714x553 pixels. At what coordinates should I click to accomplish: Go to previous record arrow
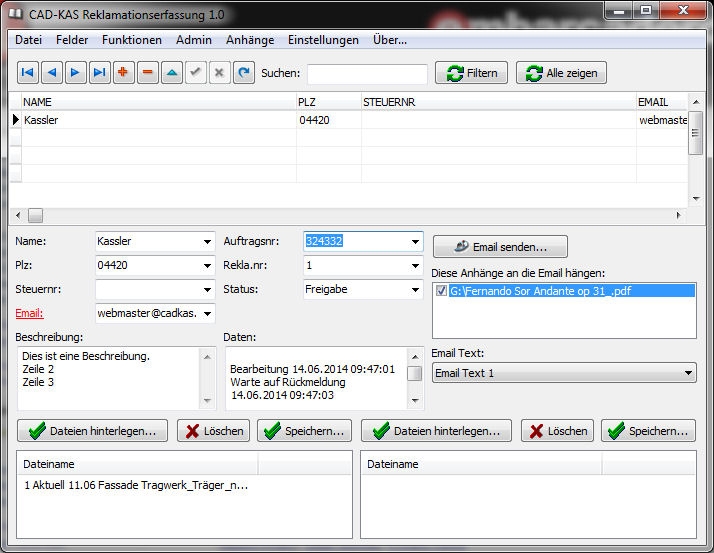tap(52, 73)
